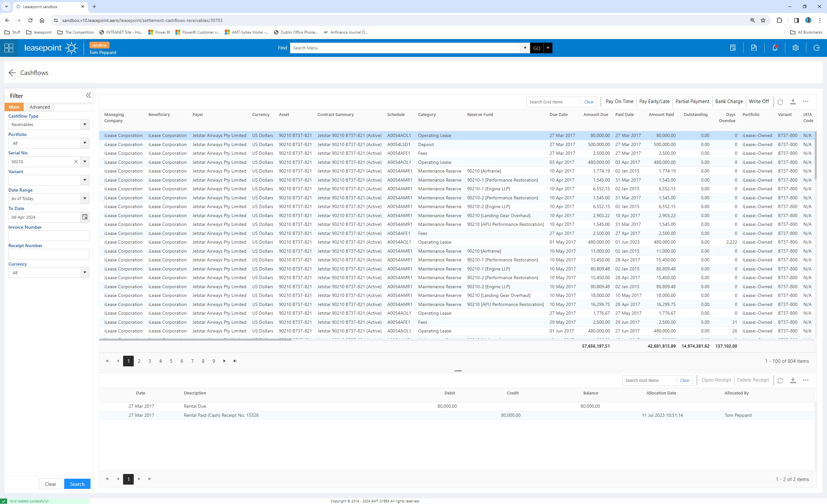Image resolution: width=827 pixels, height=504 pixels.
Task: Click the browser home icon
Action: point(42,20)
